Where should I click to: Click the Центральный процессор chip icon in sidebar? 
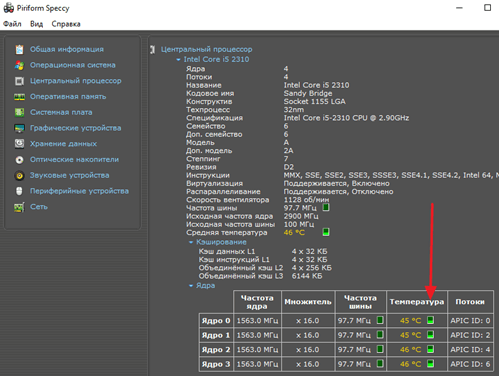[19, 81]
